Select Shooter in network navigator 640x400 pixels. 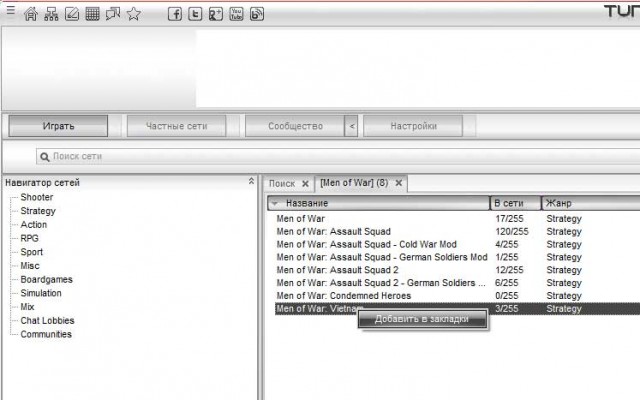coord(37,197)
